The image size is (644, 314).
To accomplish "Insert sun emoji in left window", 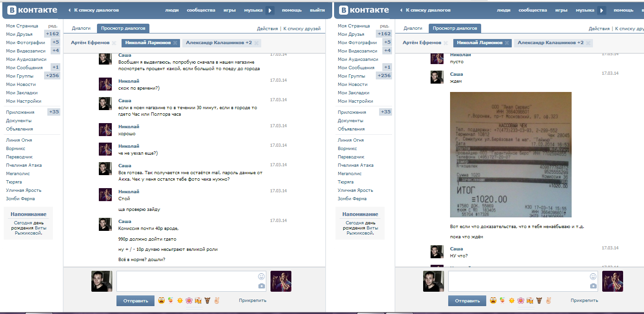I will [180, 301].
